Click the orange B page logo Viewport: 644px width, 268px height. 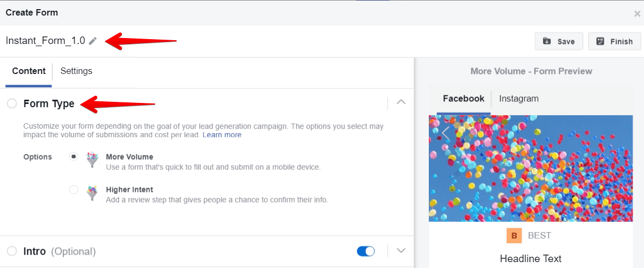coord(514,235)
